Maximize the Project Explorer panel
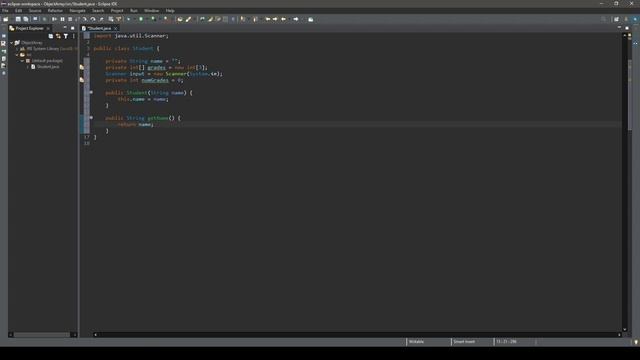 [73, 28]
